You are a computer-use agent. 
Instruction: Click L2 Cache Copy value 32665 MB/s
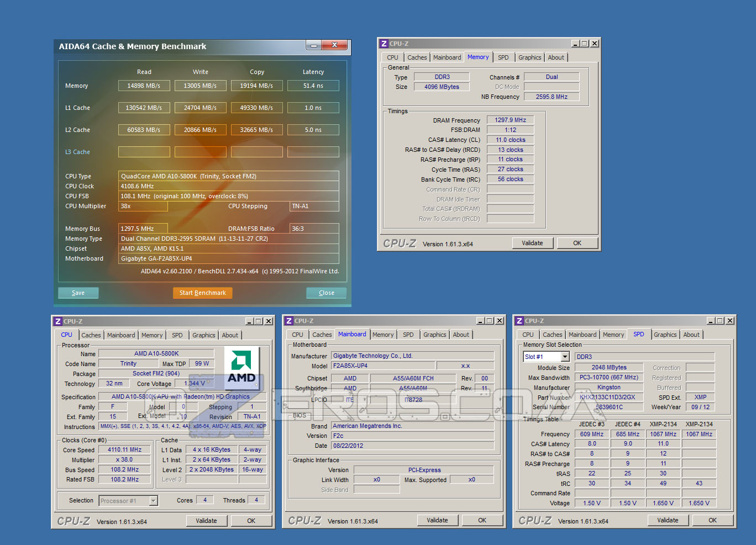click(257, 130)
